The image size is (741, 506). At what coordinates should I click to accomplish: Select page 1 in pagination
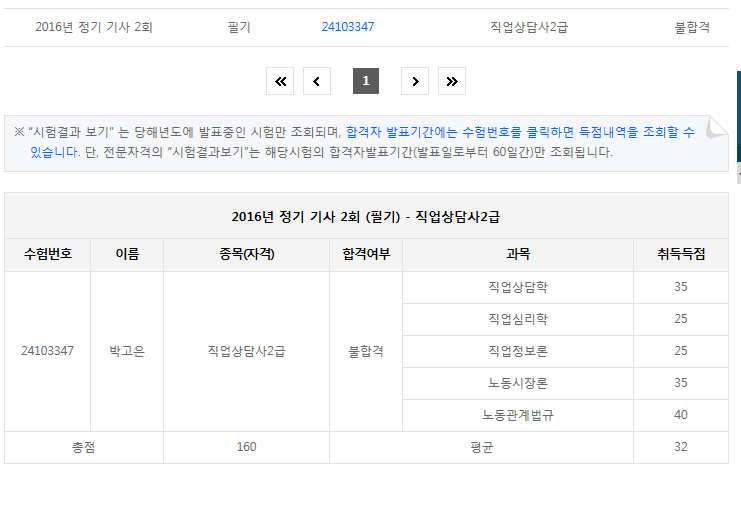point(366,81)
